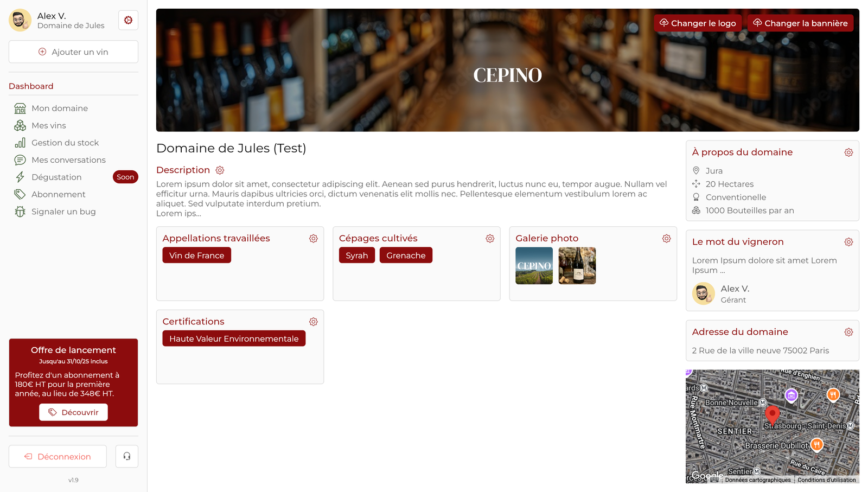Edit the Description section via gear icon
Screen dimensions: 868x492
[x=220, y=170]
